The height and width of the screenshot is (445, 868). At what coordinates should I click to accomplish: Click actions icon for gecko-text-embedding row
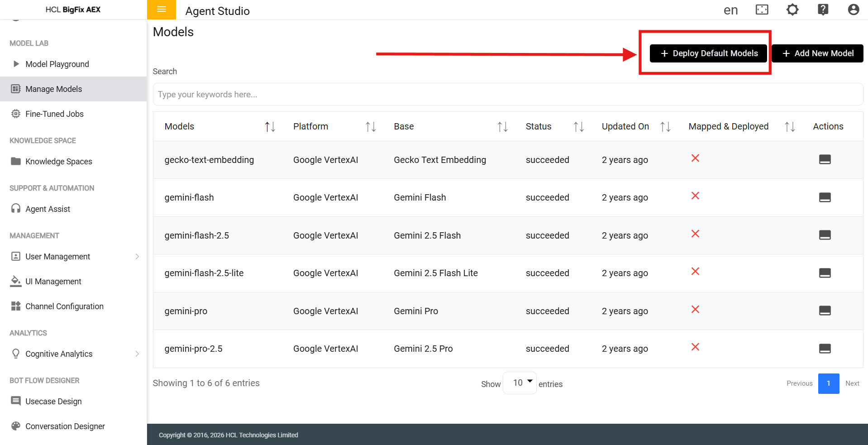pos(825,159)
